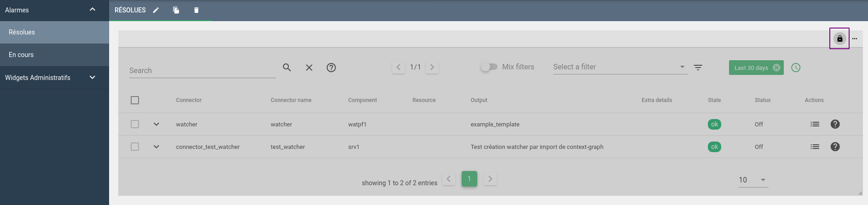Toggle the Mix filters switch

click(x=489, y=67)
